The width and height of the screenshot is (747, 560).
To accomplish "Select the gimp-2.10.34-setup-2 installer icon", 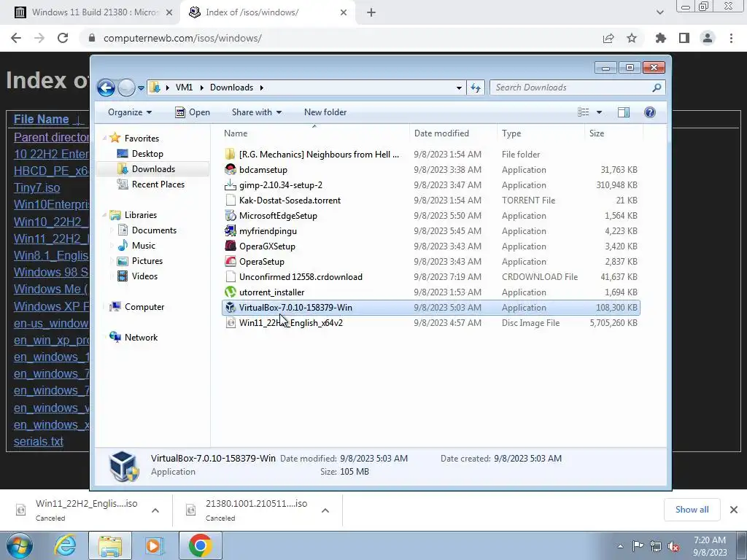I will 231,184.
